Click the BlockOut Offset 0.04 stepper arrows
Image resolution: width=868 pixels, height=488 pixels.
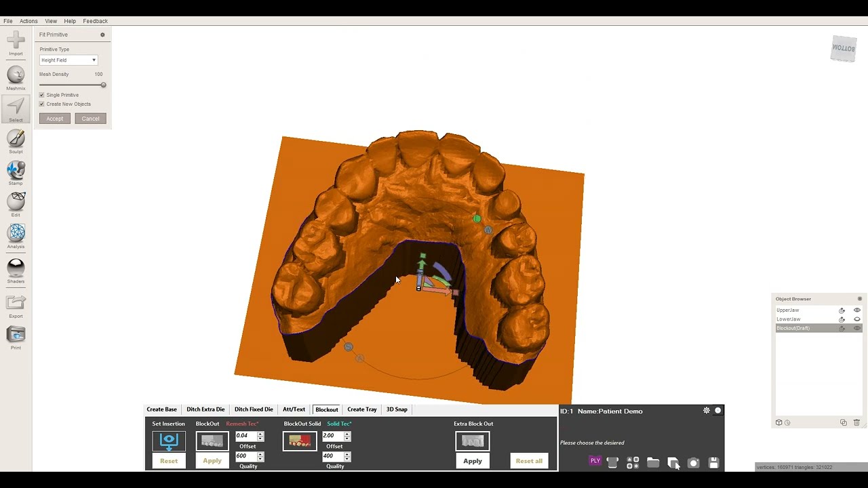(260, 436)
